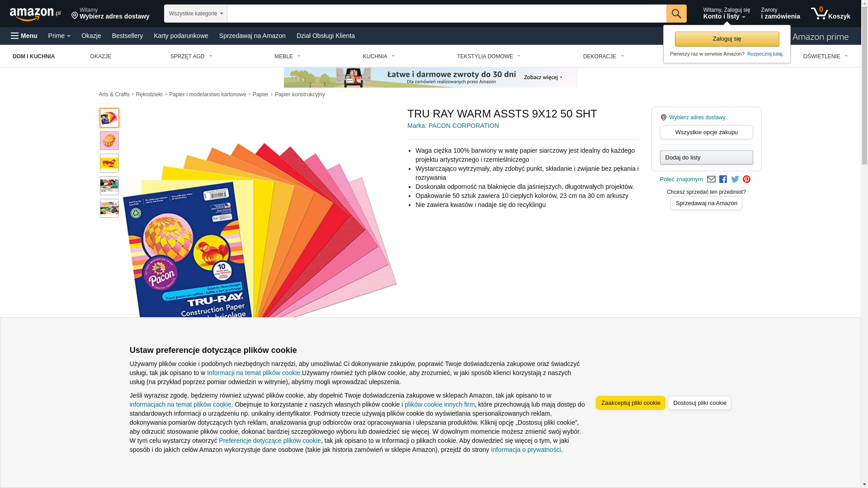Select the second product thumbnail image
This screenshot has height=488, width=868.
point(109,141)
